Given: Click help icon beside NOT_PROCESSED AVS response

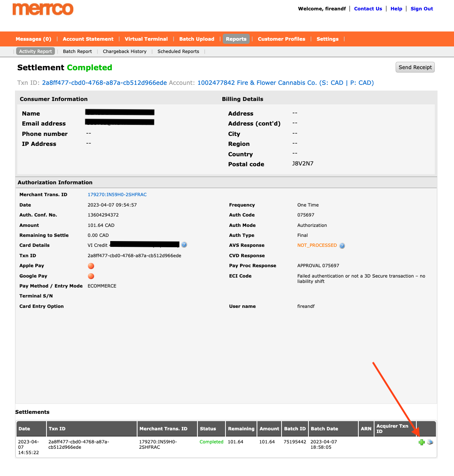Looking at the screenshot, I should [342, 246].
